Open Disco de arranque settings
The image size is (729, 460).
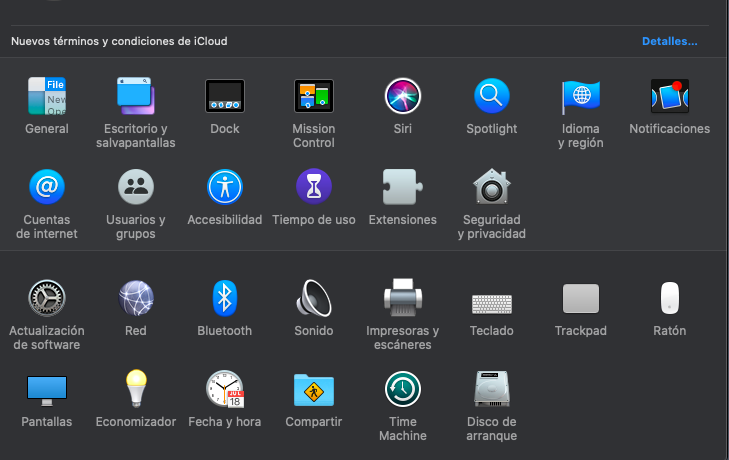click(492, 389)
